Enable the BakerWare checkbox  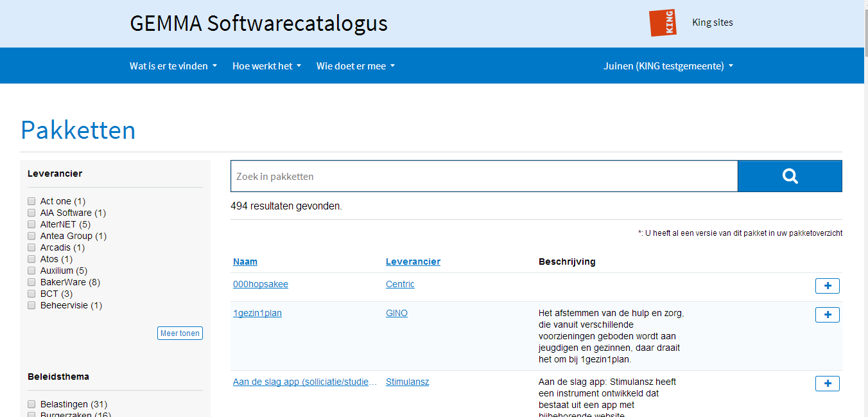31,282
